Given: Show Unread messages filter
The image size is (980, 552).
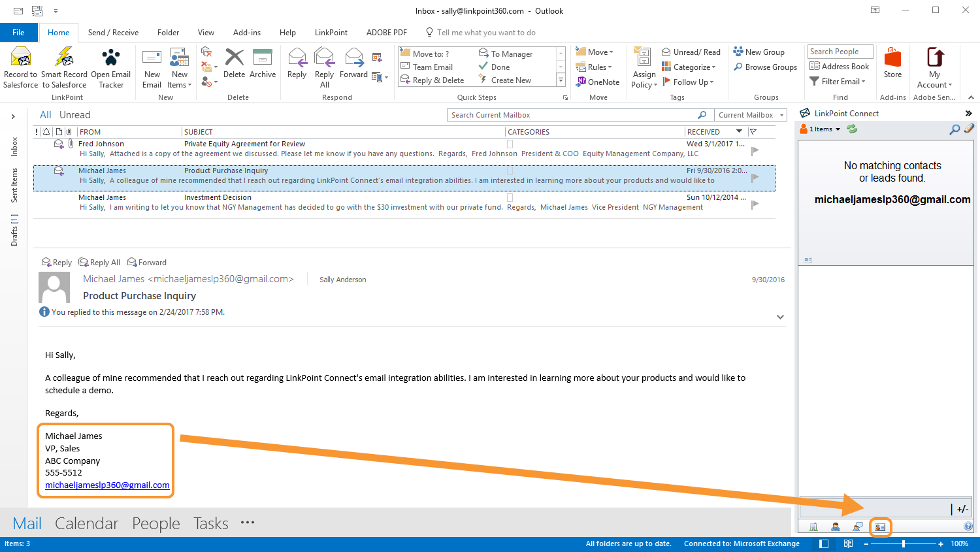Looking at the screenshot, I should pyautogui.click(x=75, y=115).
